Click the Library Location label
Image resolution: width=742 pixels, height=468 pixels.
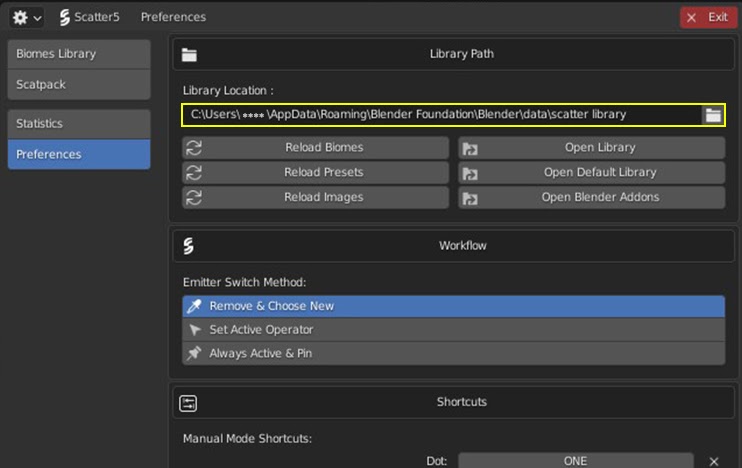(228, 90)
